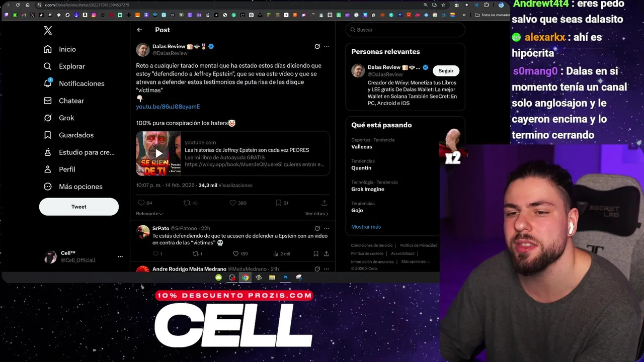Screen dimensions: 644x362
Task: Open Política de cookies footer link
Action: pyautogui.click(x=367, y=253)
